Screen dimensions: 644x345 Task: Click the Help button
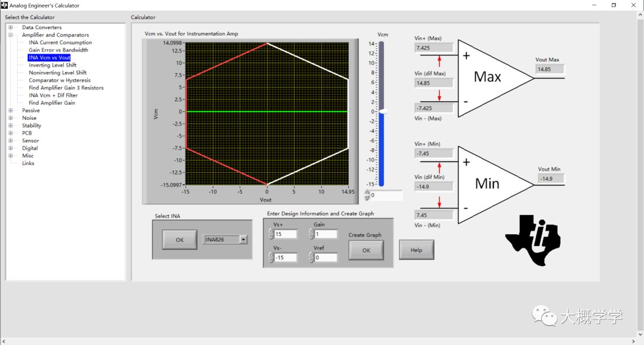coord(416,250)
